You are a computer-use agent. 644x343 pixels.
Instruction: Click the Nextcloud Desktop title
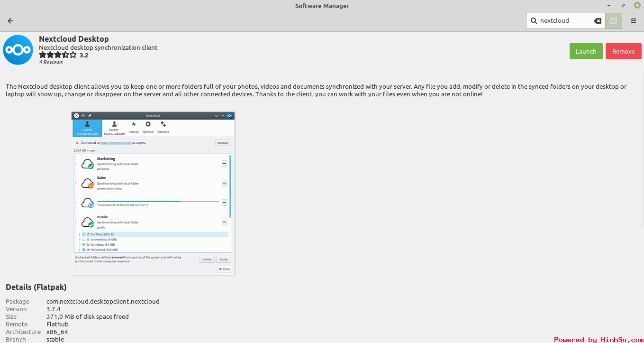click(x=74, y=39)
